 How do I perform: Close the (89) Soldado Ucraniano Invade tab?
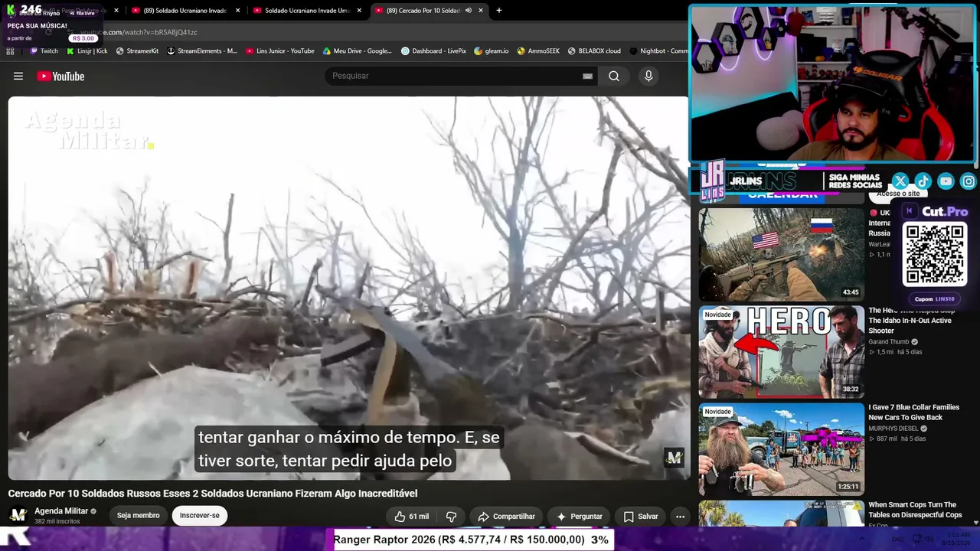(237, 10)
